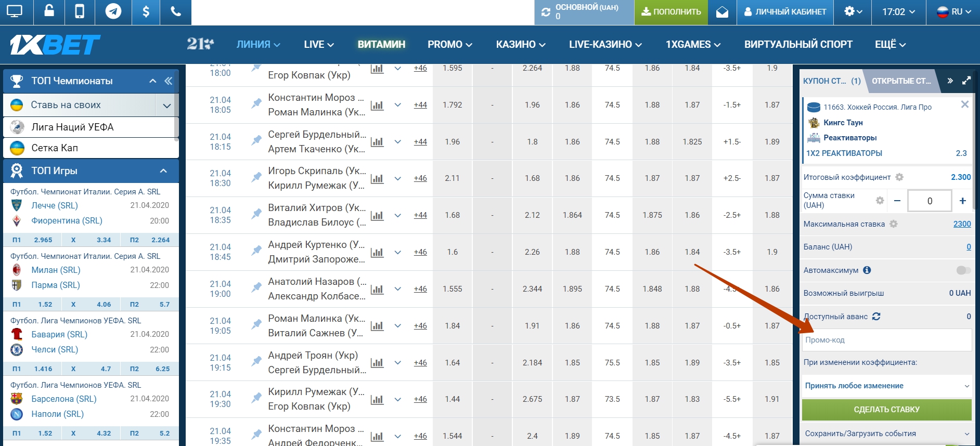This screenshot has width=980, height=446.
Task: Open the RU language dropdown
Action: tap(953, 11)
